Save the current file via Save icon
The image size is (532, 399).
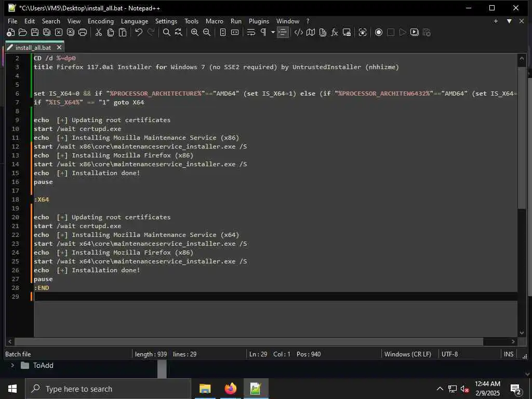click(x=35, y=32)
